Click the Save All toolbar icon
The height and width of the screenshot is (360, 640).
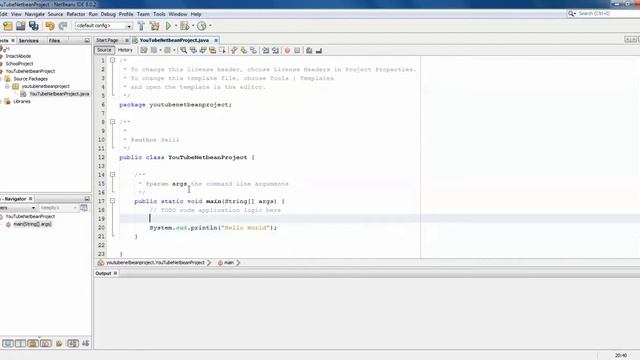tap(34, 26)
